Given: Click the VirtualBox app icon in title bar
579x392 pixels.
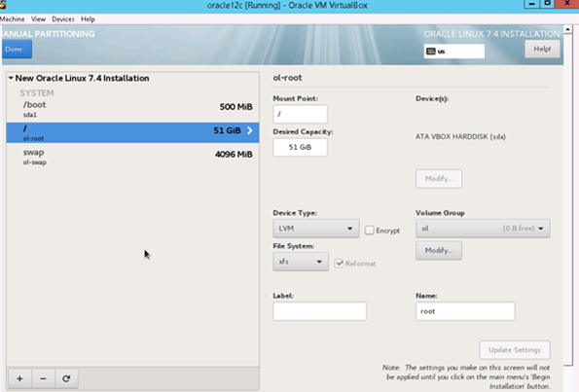Looking at the screenshot, I should (x=3, y=5).
